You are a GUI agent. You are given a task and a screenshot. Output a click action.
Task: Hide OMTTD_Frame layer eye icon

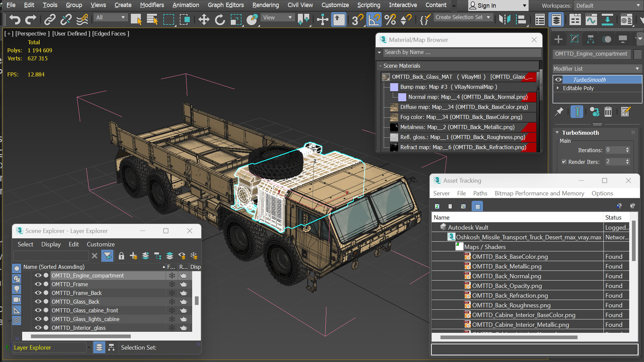point(38,284)
